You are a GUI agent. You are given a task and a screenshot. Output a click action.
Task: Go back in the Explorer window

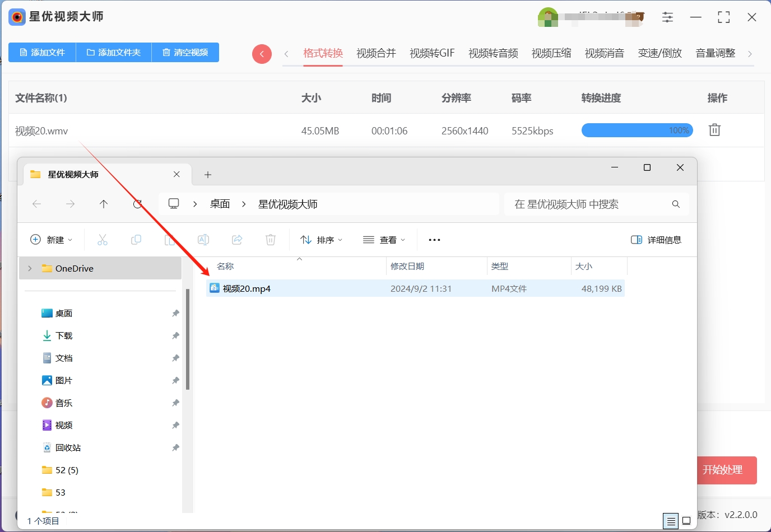[x=37, y=204]
